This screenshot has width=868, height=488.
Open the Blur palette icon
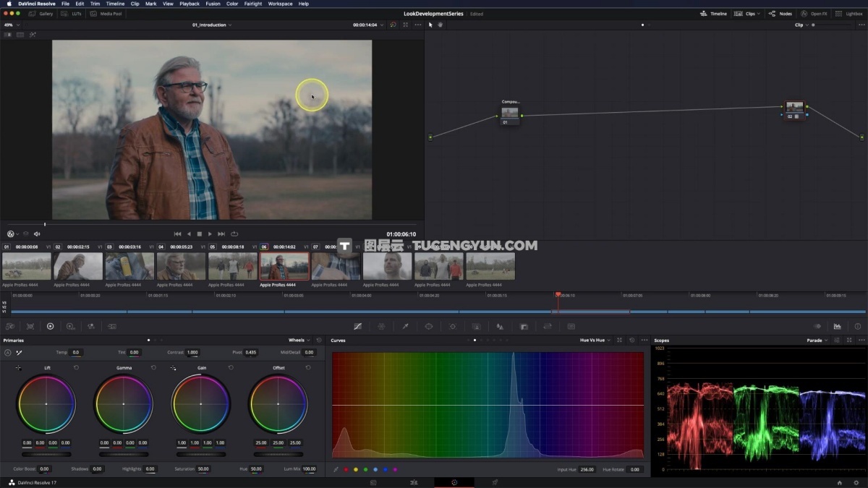[500, 326]
